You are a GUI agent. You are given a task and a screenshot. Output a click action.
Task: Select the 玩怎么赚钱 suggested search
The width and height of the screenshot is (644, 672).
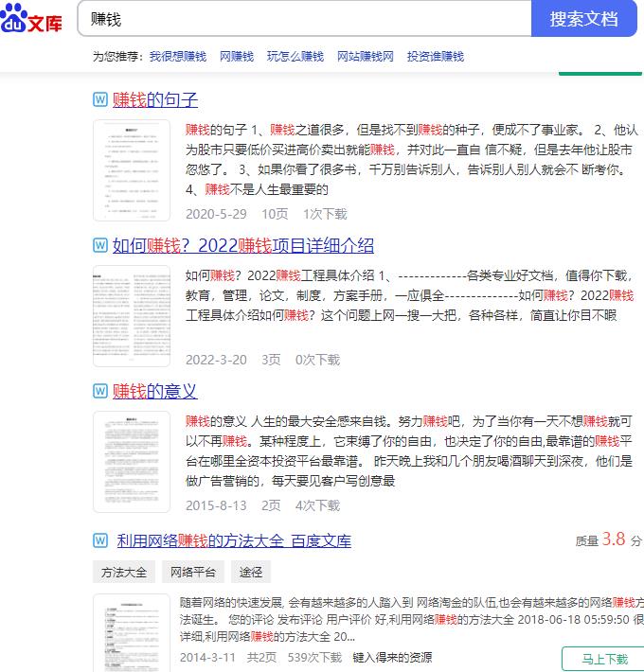click(295, 57)
